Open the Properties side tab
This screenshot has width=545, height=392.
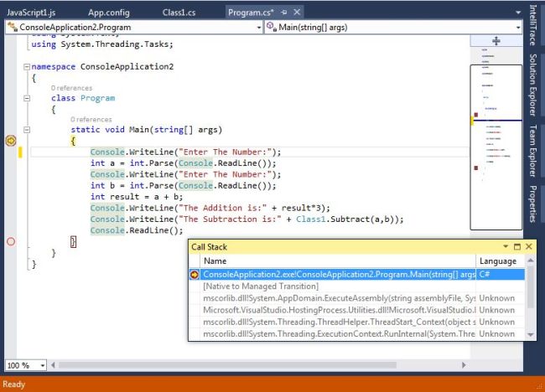click(532, 204)
